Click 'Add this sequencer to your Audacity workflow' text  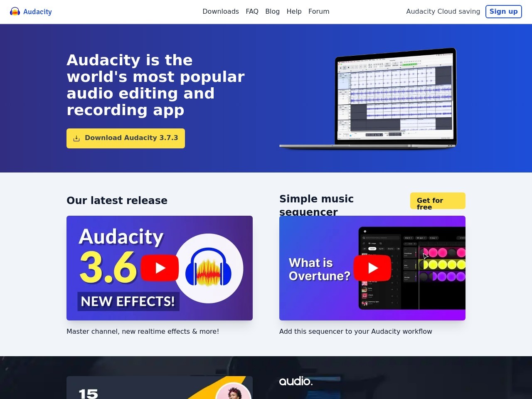pos(356,331)
